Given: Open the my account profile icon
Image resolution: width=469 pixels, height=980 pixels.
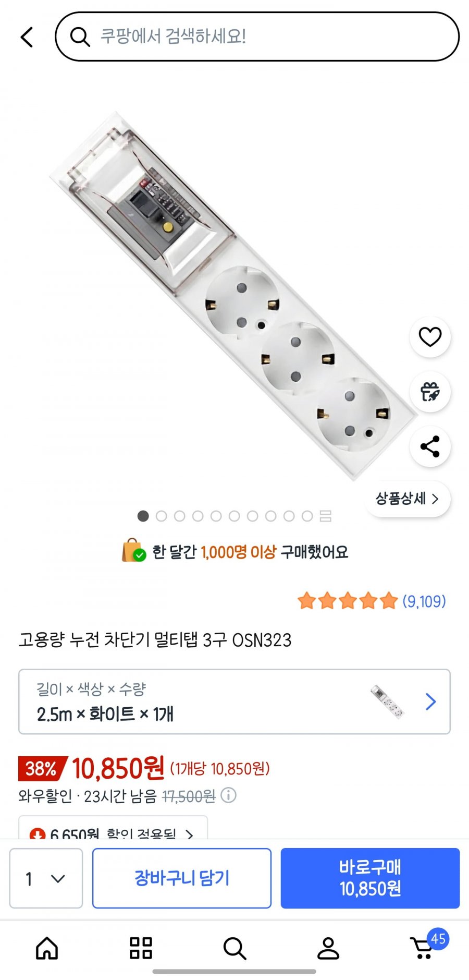Looking at the screenshot, I should (328, 948).
